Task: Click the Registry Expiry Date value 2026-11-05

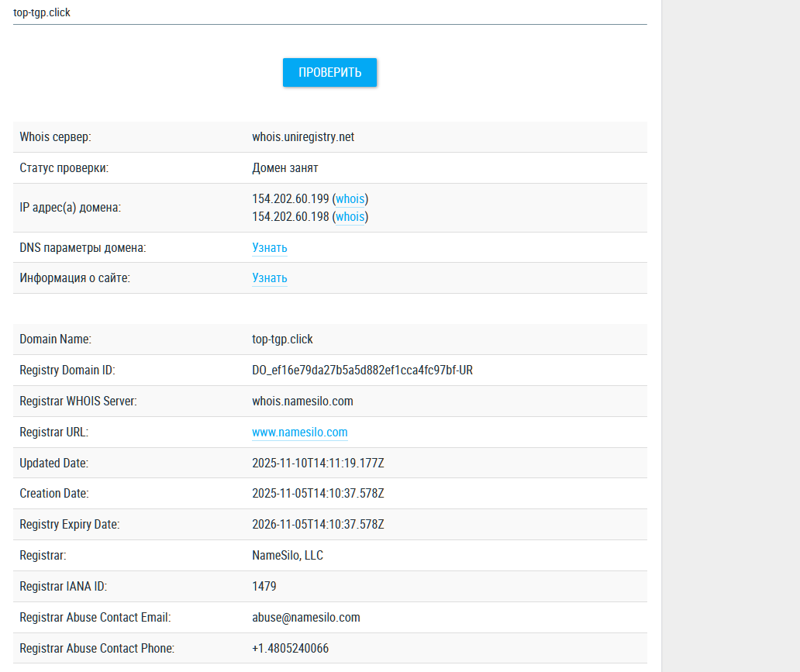Action: 318,525
